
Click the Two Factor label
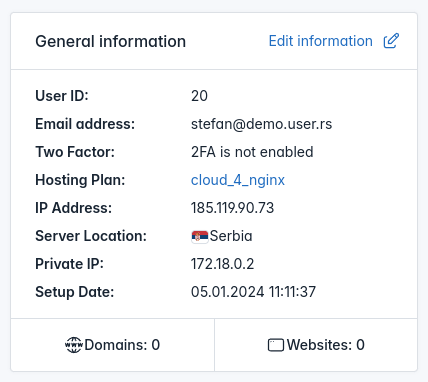coord(75,152)
